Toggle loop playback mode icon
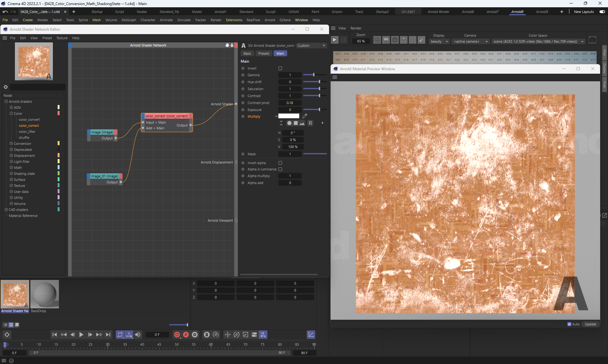The width and height of the screenshot is (608, 364). [120, 335]
